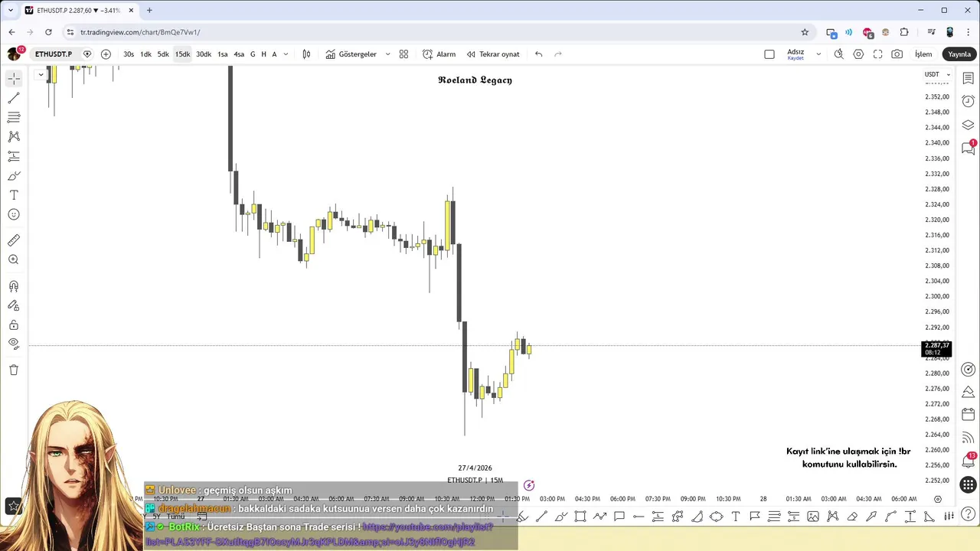Open the object tree layers icon

point(969,125)
